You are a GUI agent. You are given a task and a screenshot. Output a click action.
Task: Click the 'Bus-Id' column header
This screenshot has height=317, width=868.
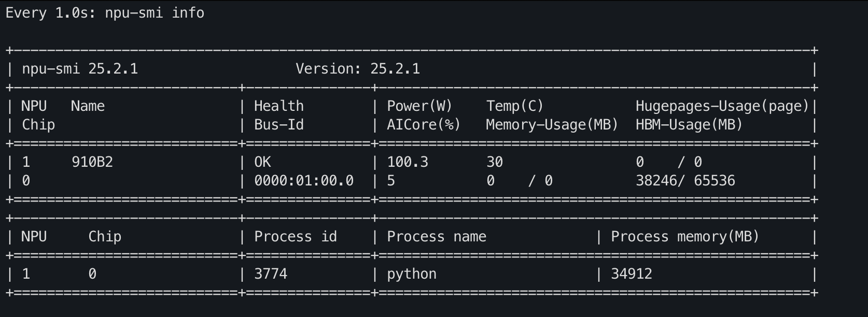(x=279, y=125)
